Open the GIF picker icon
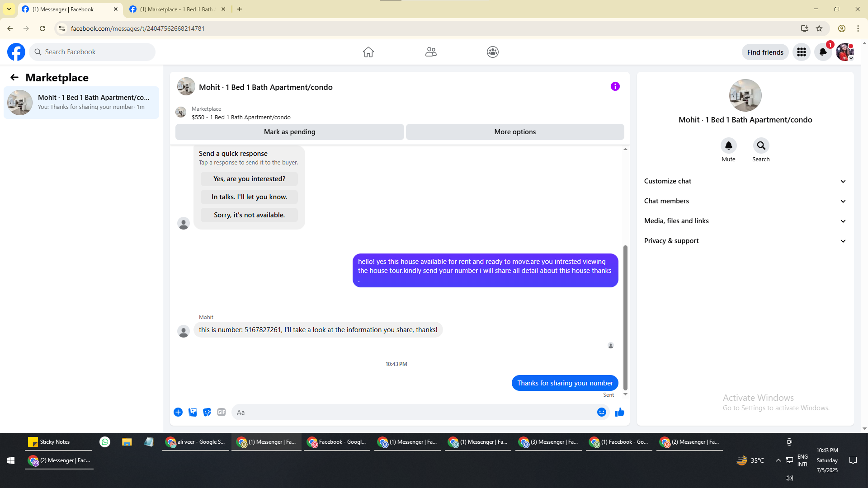The width and height of the screenshot is (868, 488). [221, 412]
